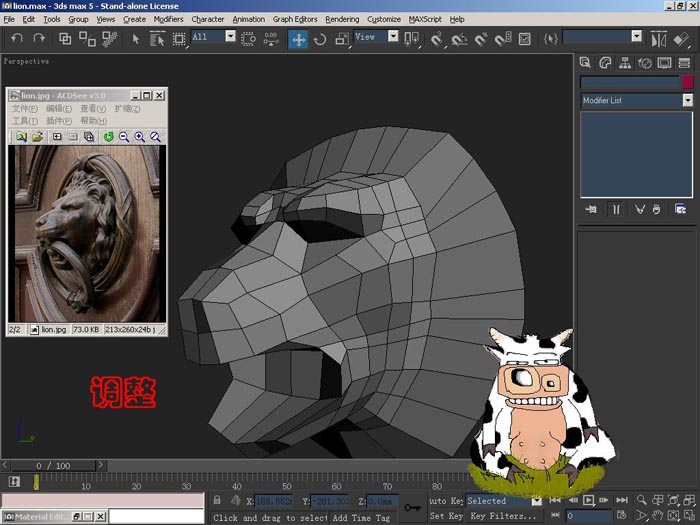
Task: Toggle the Percent Snap
Action: (481, 39)
